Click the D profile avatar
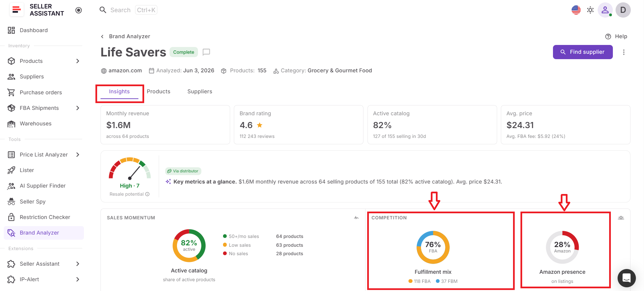 coord(623,10)
